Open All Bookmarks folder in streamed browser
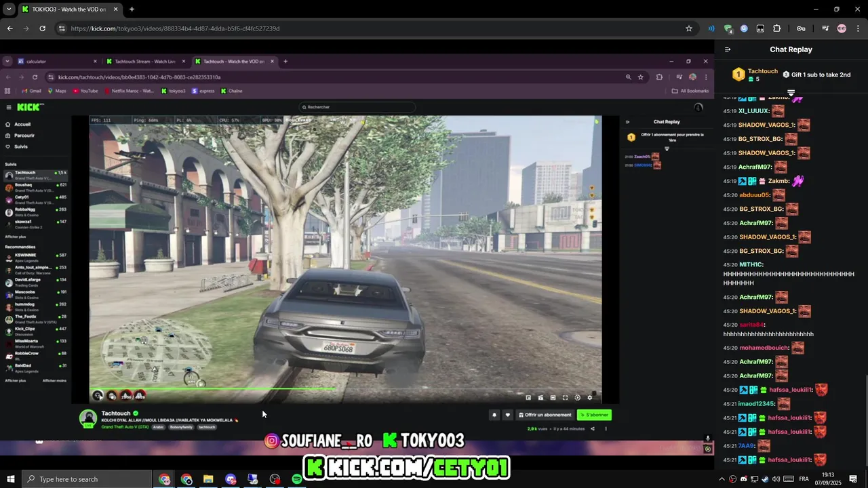 690,91
